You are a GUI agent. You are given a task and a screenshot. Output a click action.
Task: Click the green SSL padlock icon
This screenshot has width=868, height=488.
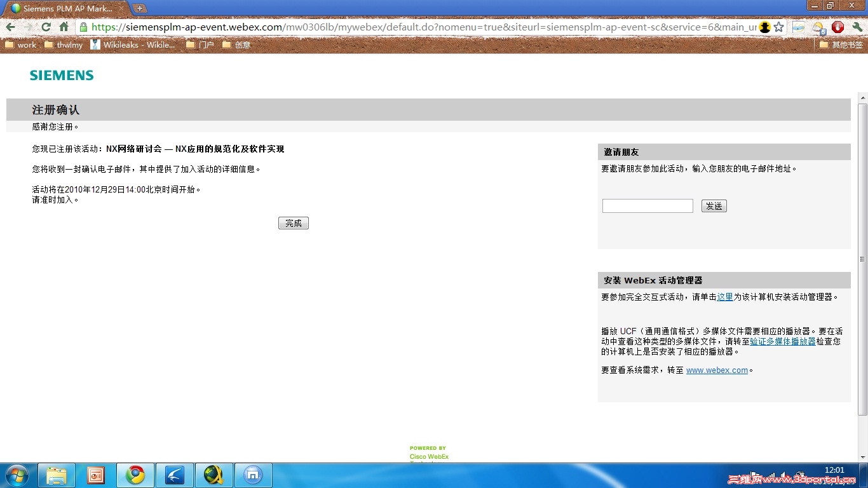(x=83, y=27)
